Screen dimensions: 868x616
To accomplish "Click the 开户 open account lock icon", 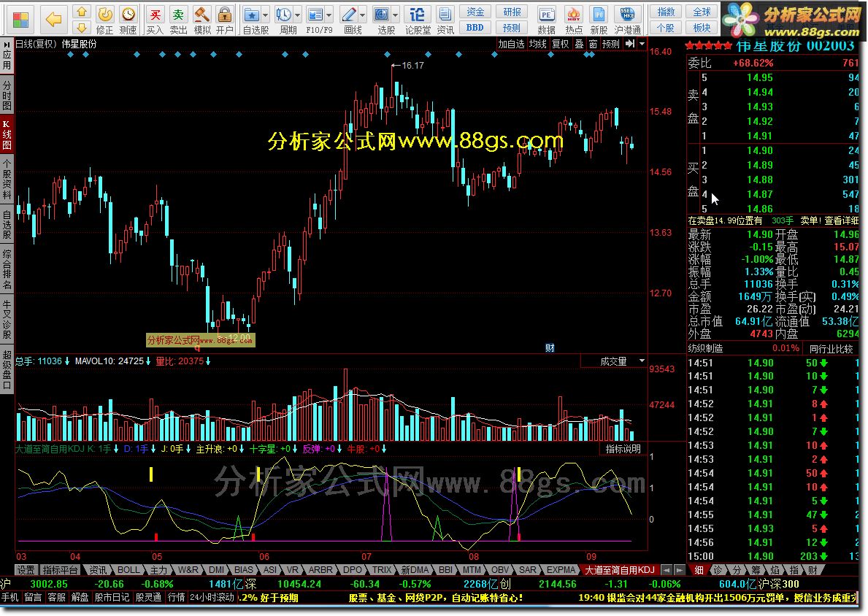I will pos(224,15).
